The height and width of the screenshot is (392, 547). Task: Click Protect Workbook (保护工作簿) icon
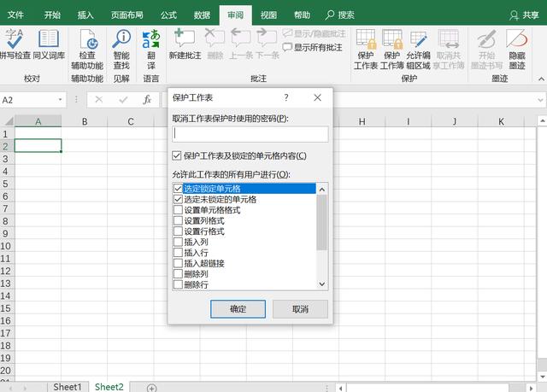pyautogui.click(x=391, y=39)
